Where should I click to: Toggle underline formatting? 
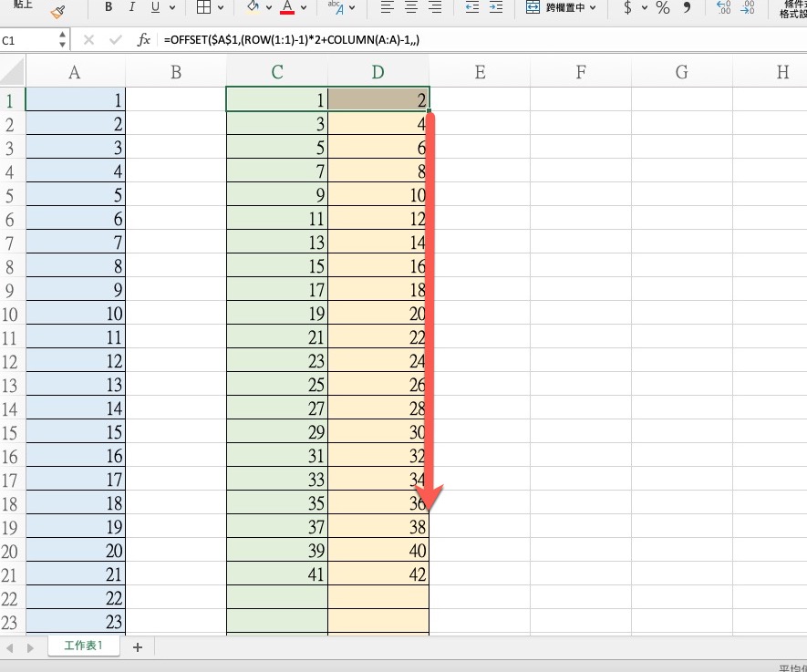click(154, 8)
